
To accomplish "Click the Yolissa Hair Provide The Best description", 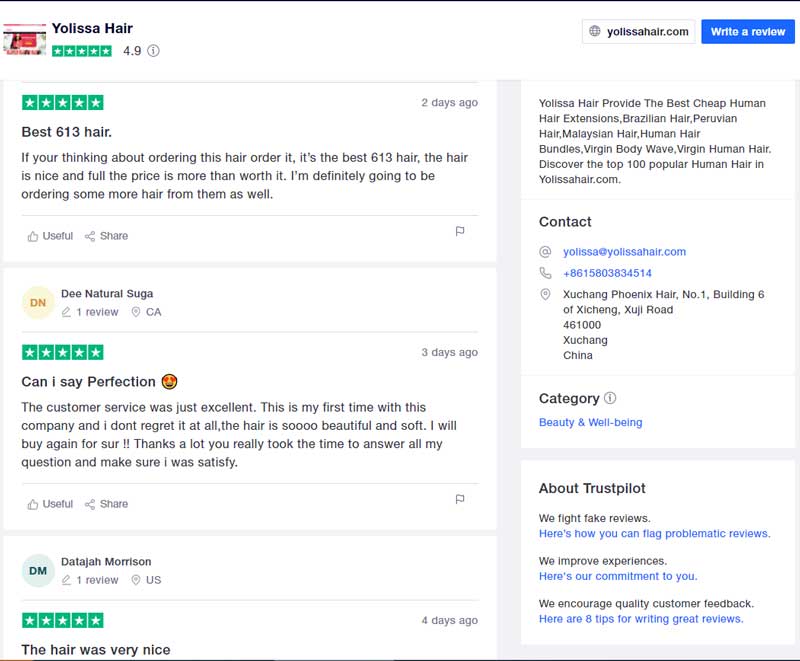I will click(x=655, y=141).
